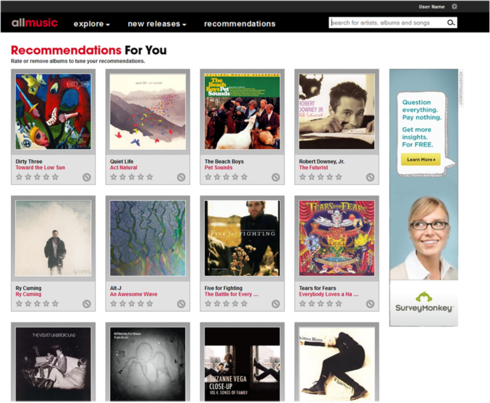Remove Dirty Three album from recommendations
This screenshot has width=490, height=403.
[87, 177]
